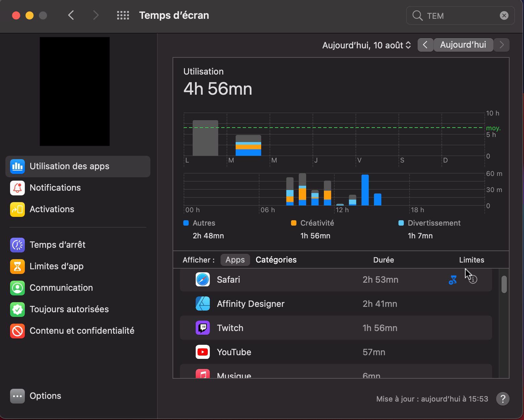Select the YouTube row name
Viewport: 524px width, 420px height.
click(x=234, y=352)
